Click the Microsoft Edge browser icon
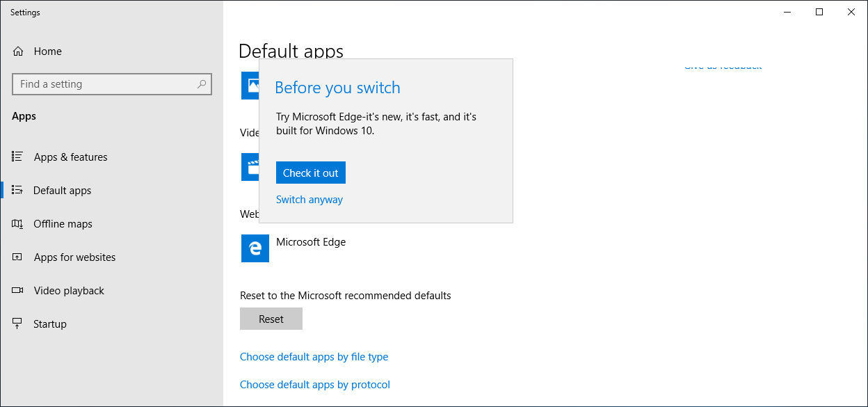This screenshot has width=868, height=407. pos(255,248)
